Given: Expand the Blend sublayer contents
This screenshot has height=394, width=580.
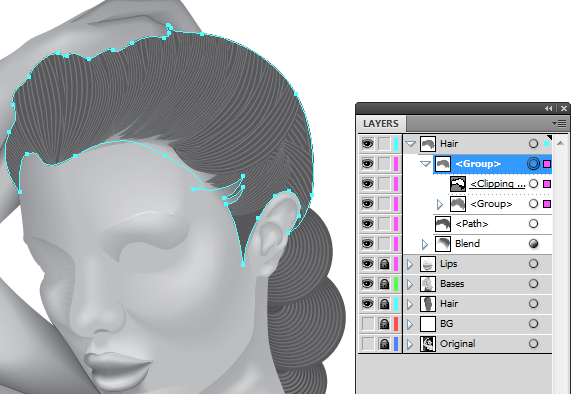Looking at the screenshot, I should 425,244.
